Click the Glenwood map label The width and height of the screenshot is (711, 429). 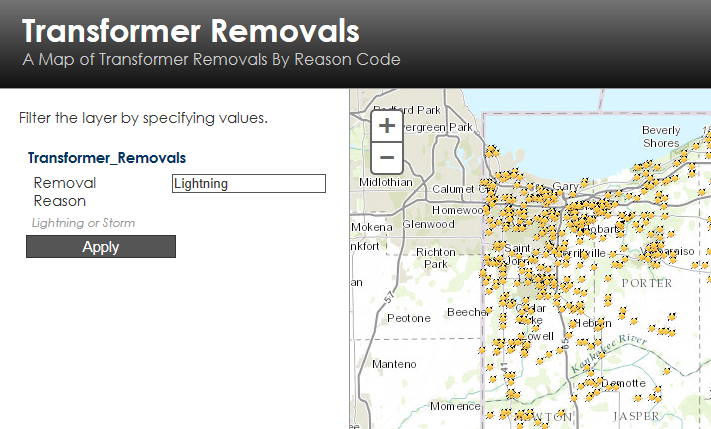429,224
